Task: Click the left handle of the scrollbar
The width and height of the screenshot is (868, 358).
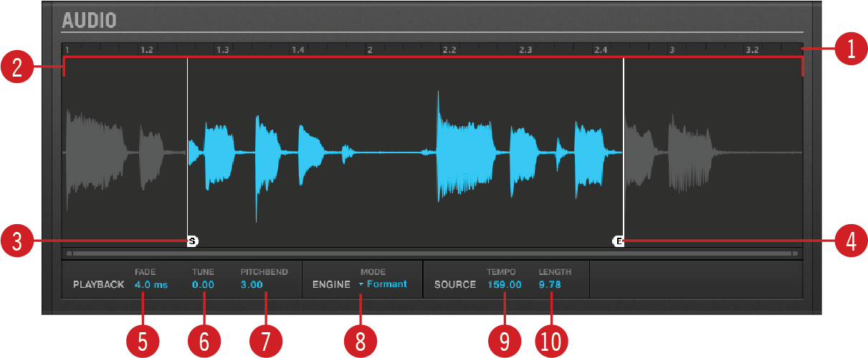Action: pyautogui.click(x=69, y=253)
